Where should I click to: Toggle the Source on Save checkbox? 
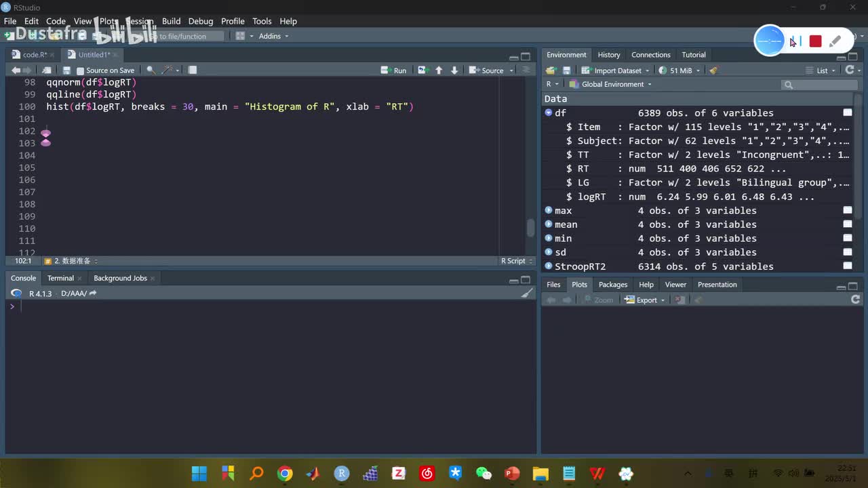point(81,70)
